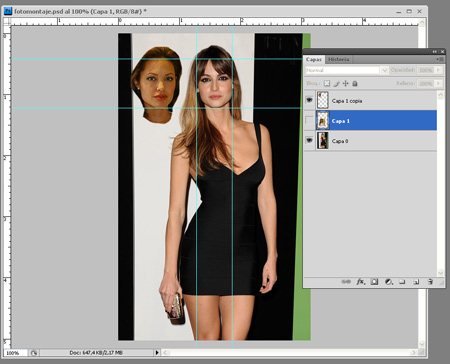Click the document window resize grip

[x=422, y=352]
